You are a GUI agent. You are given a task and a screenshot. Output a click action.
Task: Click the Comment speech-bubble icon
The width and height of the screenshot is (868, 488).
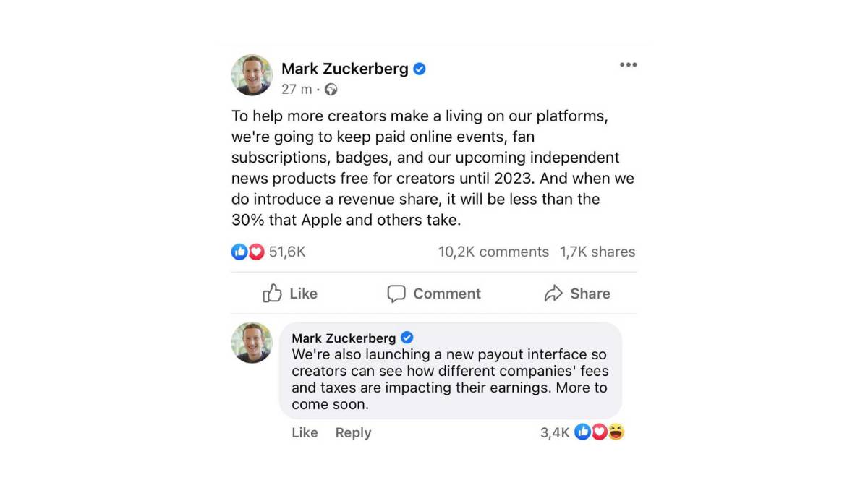[x=397, y=294]
